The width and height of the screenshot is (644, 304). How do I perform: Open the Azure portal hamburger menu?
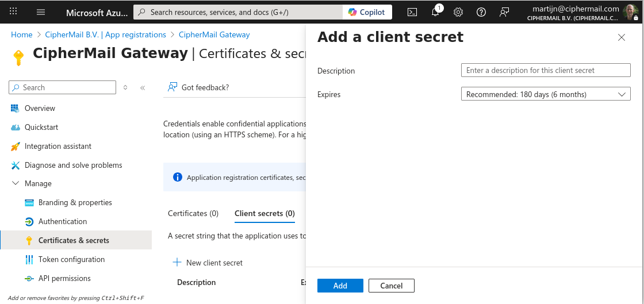(x=41, y=12)
